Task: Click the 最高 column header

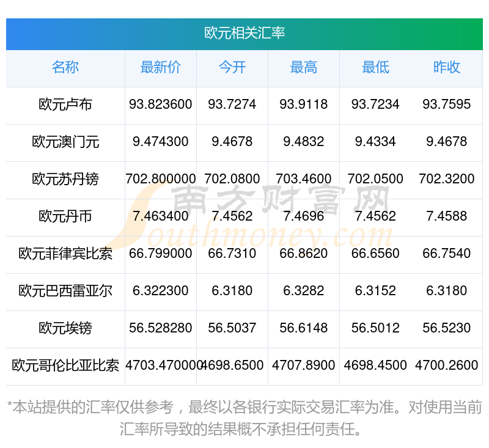Action: point(304,67)
